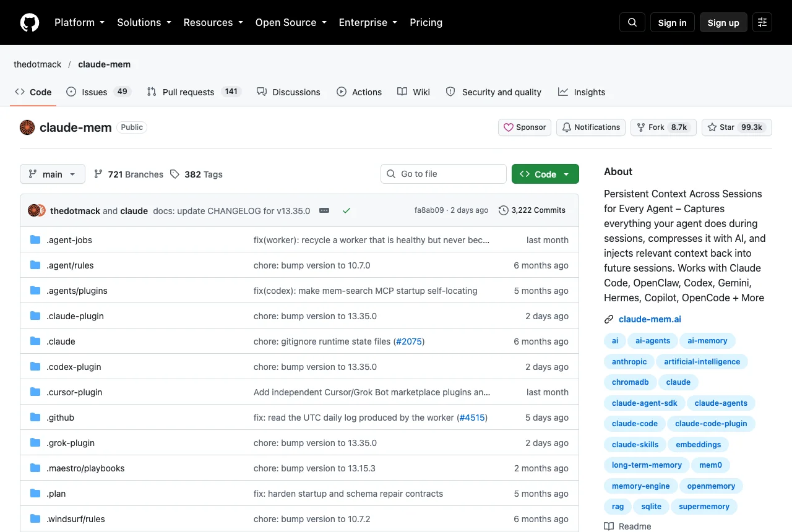Fork the repository via the Fork button
The height and width of the screenshot is (532, 792).
click(x=663, y=127)
